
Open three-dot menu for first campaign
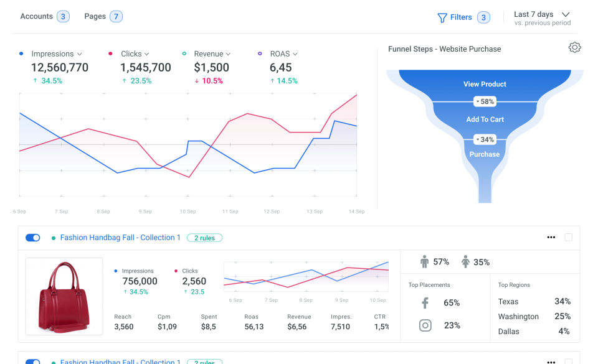tap(551, 237)
